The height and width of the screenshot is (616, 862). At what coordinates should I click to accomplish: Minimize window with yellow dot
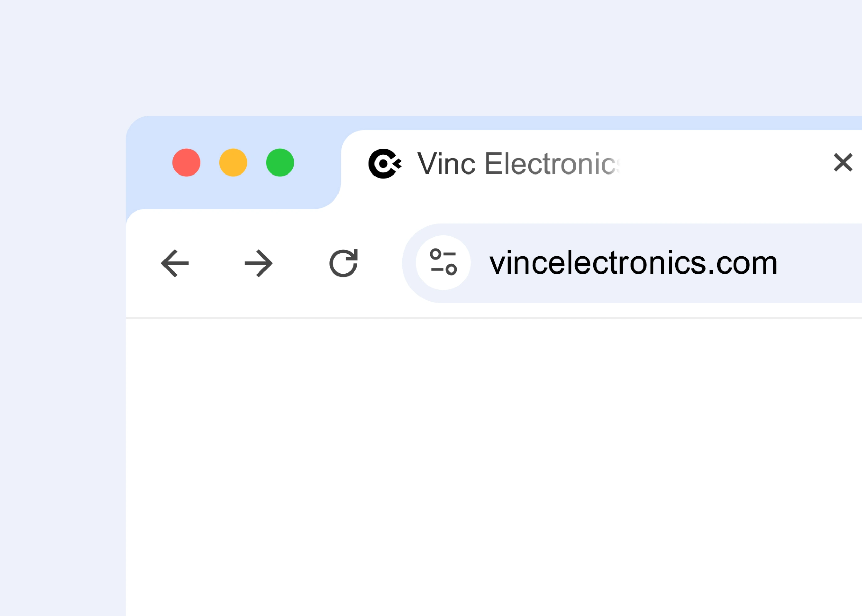[x=233, y=163]
